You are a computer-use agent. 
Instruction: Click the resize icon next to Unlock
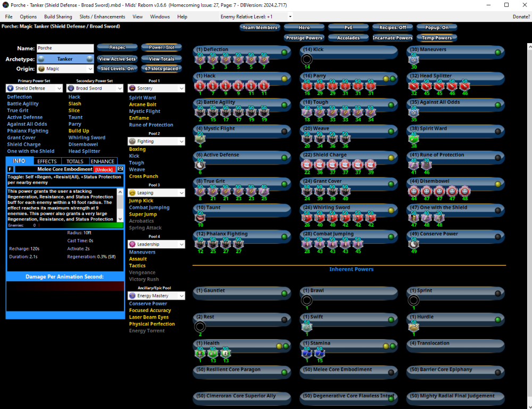[120, 169]
